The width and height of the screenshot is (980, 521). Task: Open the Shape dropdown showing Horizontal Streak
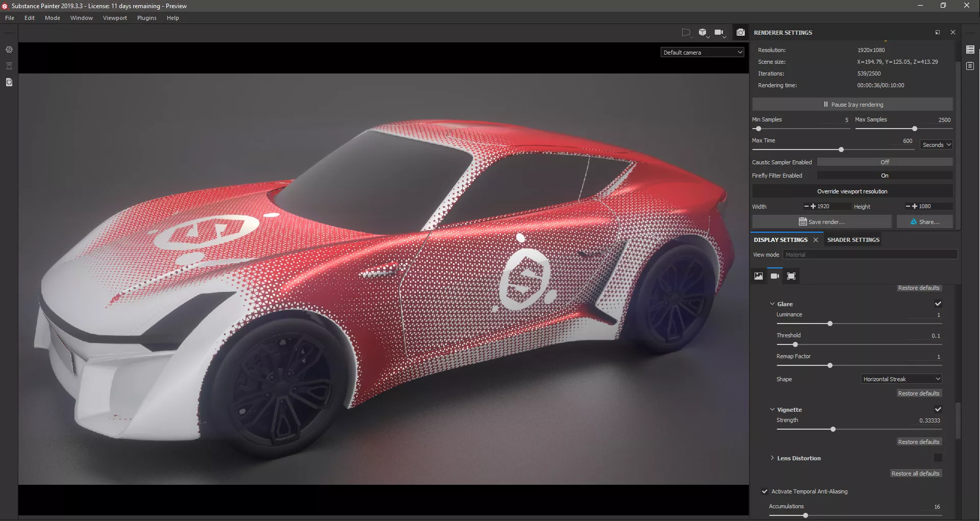901,379
